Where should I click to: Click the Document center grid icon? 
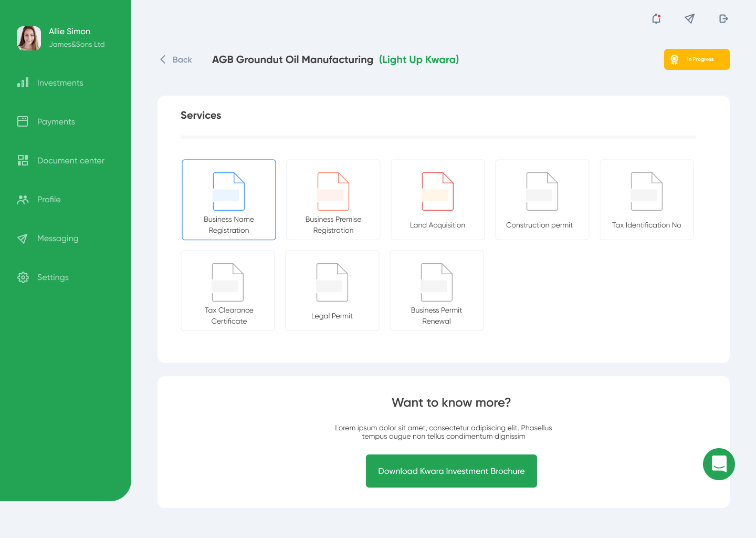[x=23, y=161]
